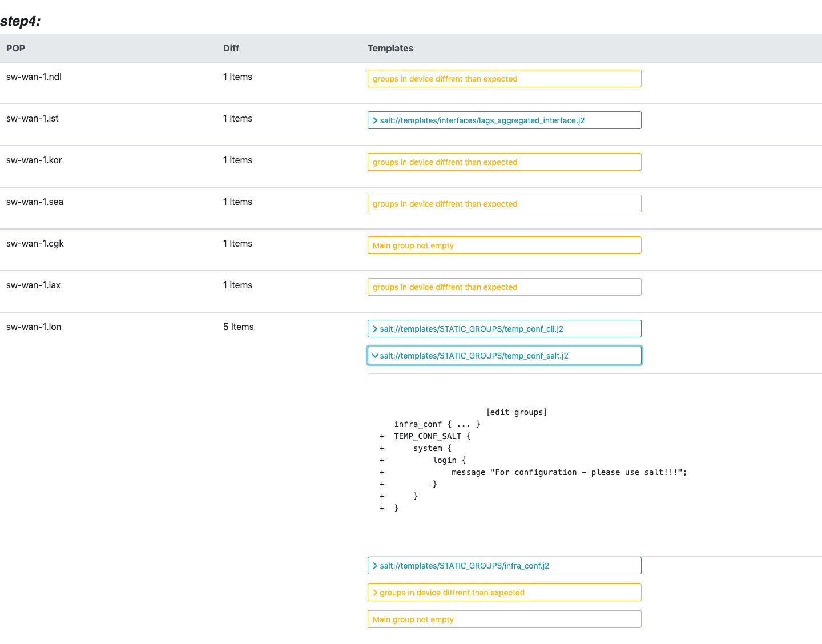Select the sw-wan-1.lax groups warning box
The image size is (822, 644).
click(x=503, y=287)
